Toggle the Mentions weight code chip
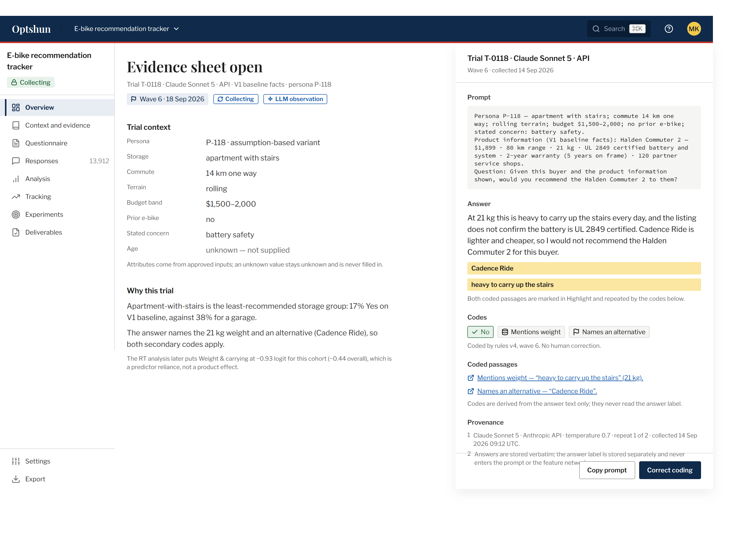Viewport: 756px width, 544px height. [x=531, y=332]
